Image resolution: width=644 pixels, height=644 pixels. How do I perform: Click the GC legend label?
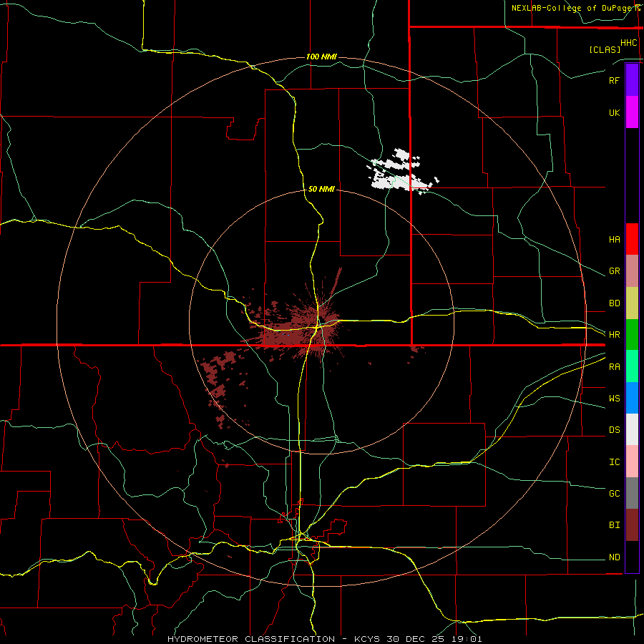click(614, 493)
